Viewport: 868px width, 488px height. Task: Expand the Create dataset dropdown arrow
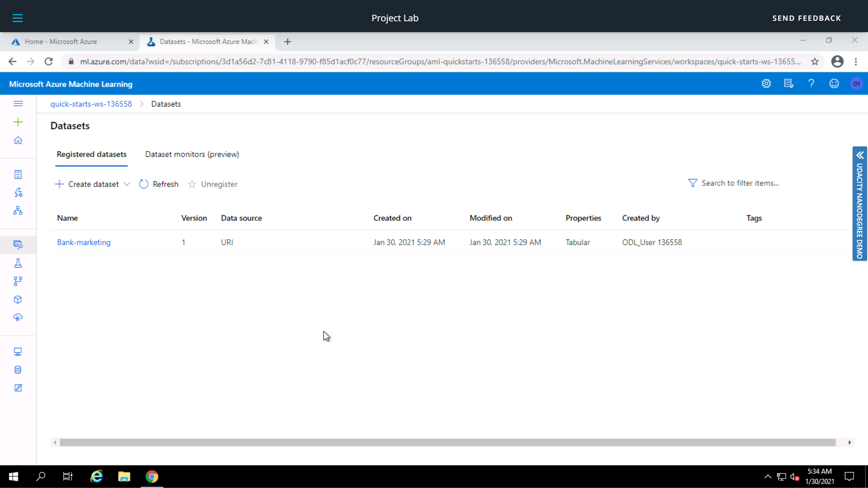pos(127,184)
